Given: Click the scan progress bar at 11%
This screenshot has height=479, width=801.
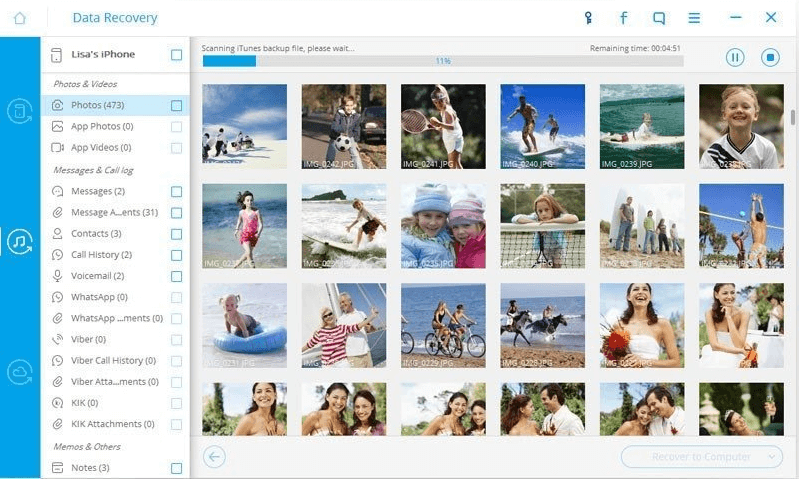Looking at the screenshot, I should point(443,61).
